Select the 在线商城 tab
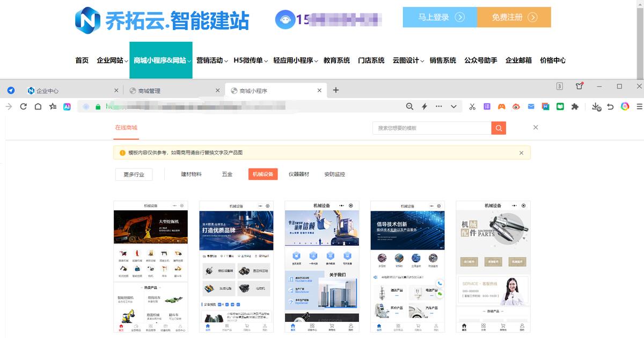 coord(126,128)
